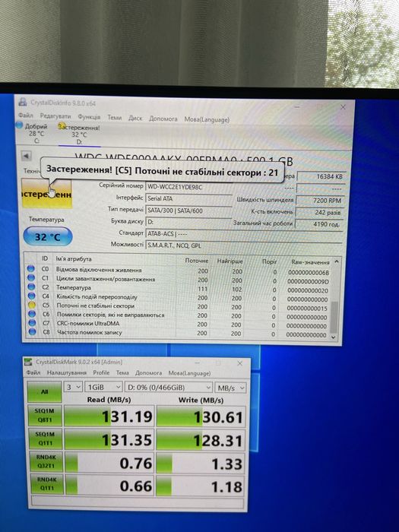Image resolution: width=399 pixels, height=532 pixels.
Task: Go to previous disk with left arrow
Action: click(26, 156)
